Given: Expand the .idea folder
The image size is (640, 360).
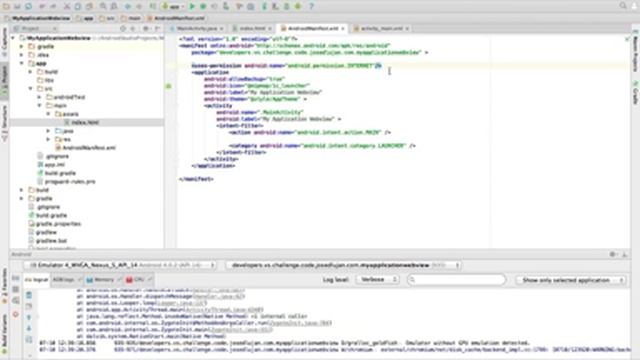Looking at the screenshot, I should [x=22, y=55].
